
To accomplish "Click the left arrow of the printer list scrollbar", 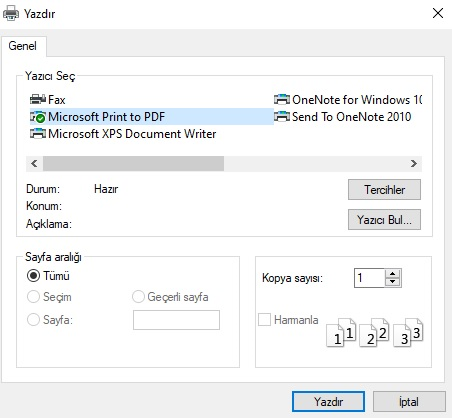I will [34, 164].
